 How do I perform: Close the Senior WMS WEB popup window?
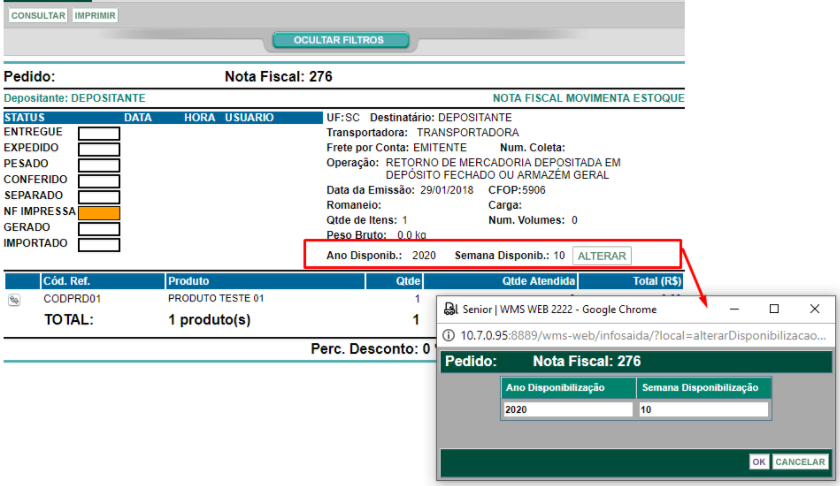pos(814,309)
